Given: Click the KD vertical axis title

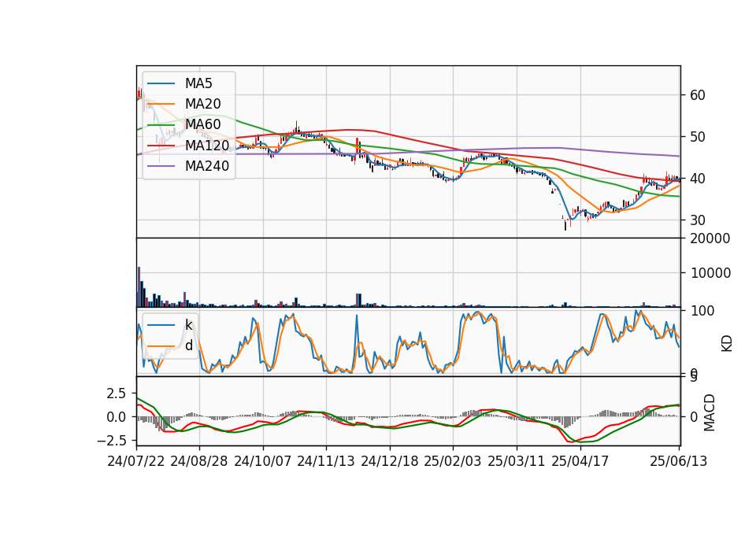Looking at the screenshot, I should click(x=727, y=344).
